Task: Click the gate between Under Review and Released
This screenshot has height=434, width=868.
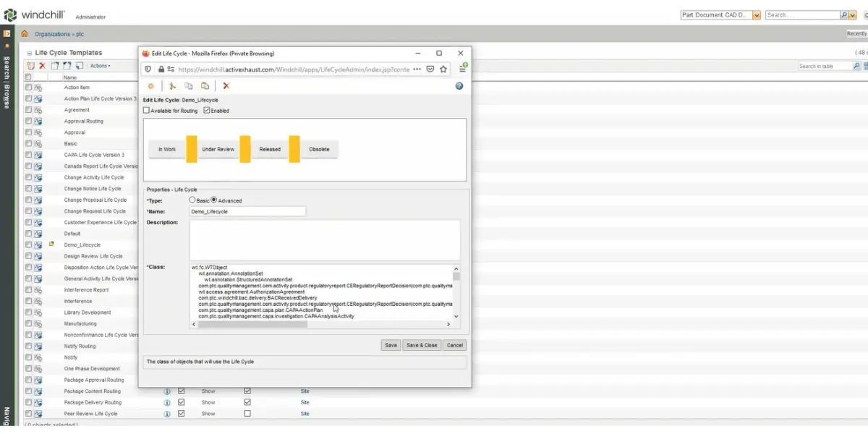Action: click(245, 148)
